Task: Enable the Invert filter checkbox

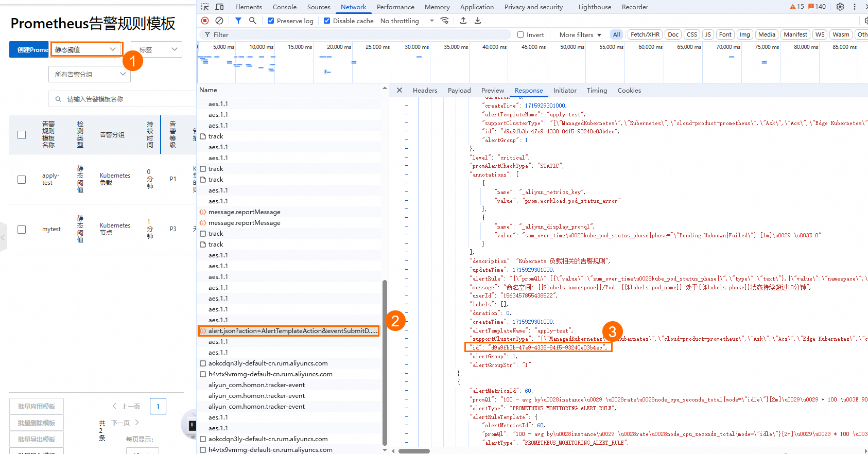Action: (520, 34)
